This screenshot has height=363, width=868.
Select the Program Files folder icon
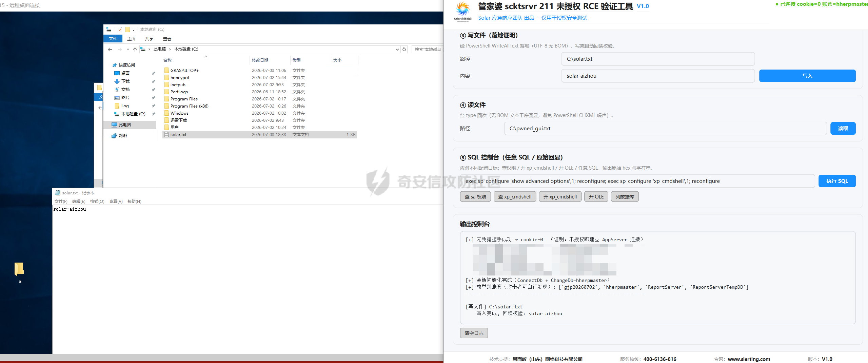[x=166, y=99]
